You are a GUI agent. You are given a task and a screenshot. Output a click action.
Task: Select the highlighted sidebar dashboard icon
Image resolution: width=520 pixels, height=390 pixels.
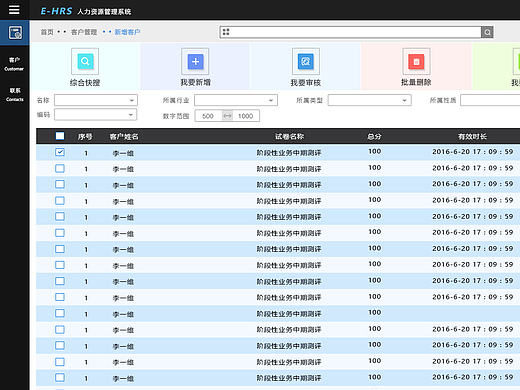[15, 33]
